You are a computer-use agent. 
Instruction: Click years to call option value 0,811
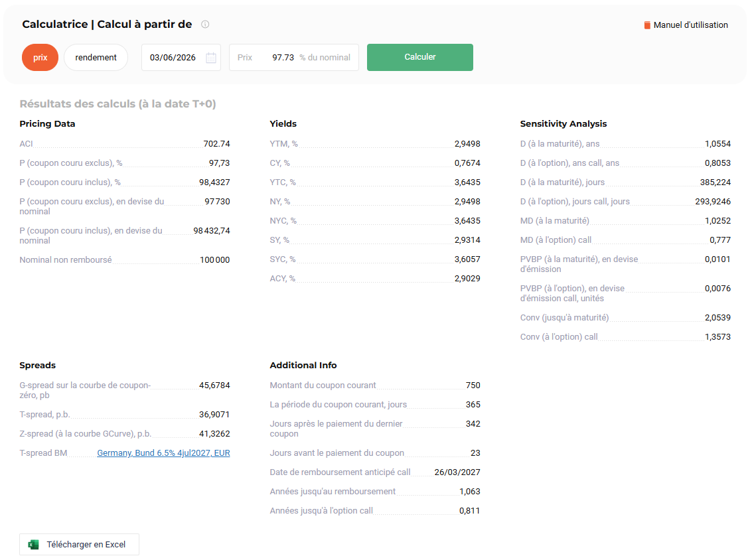click(470, 510)
